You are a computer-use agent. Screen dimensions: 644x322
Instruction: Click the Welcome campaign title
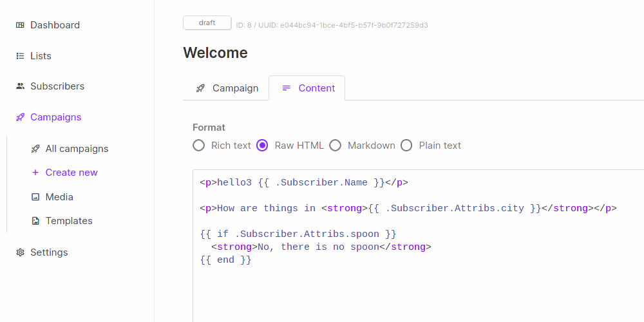(215, 53)
